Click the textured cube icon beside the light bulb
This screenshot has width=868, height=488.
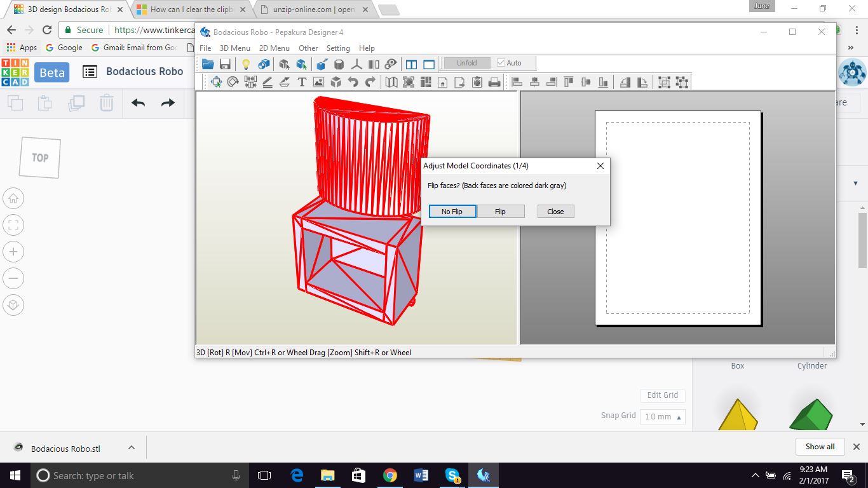[264, 64]
